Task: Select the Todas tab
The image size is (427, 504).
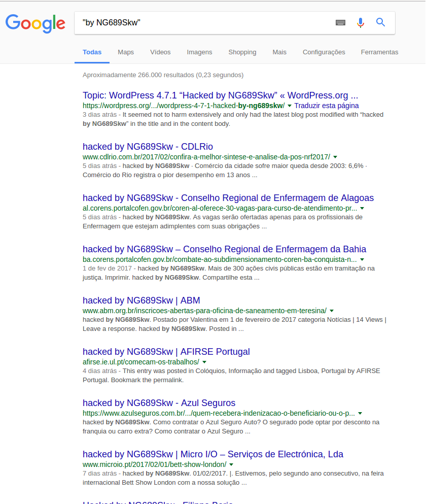Action: point(92,52)
